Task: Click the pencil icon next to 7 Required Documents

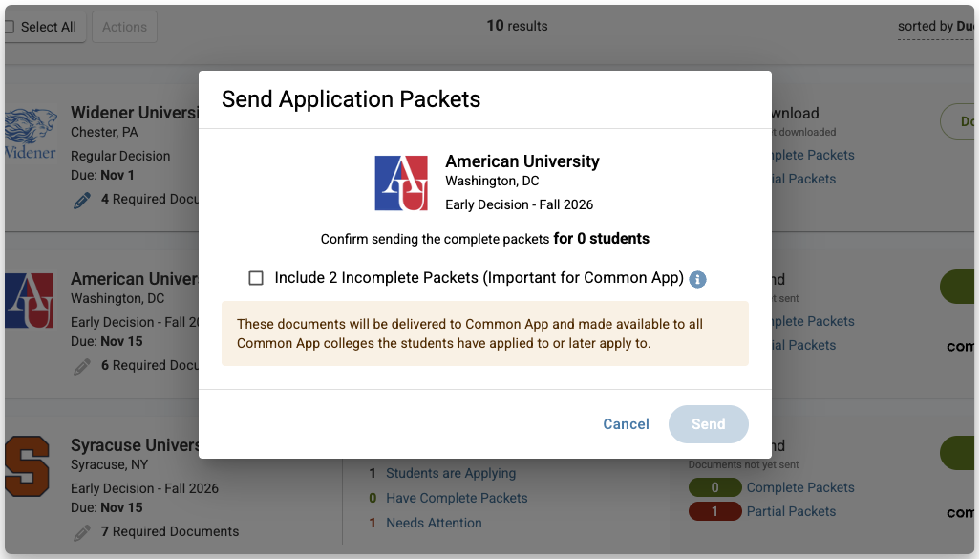Action: click(82, 533)
